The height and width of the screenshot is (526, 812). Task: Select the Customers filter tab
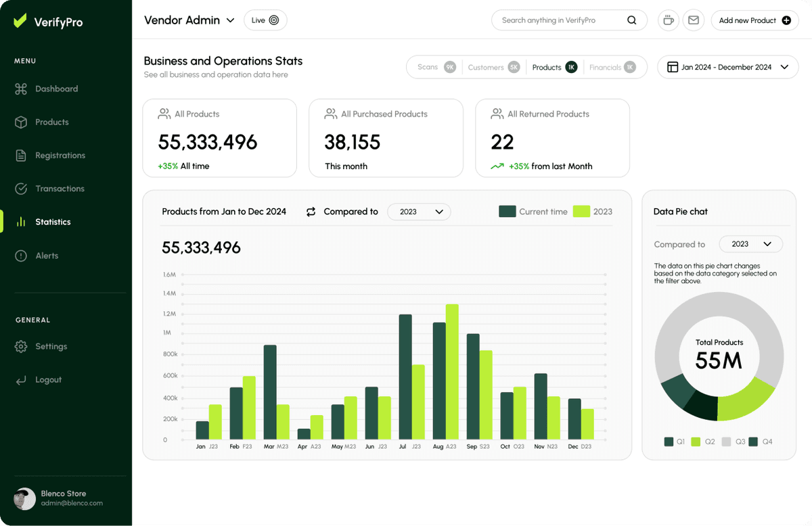(493, 67)
